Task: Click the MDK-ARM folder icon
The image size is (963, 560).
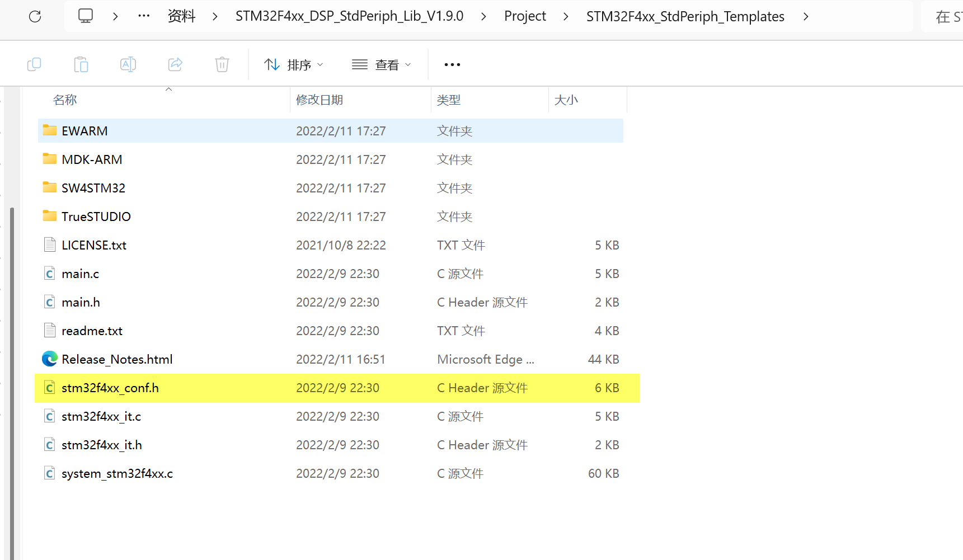Action: 50,159
